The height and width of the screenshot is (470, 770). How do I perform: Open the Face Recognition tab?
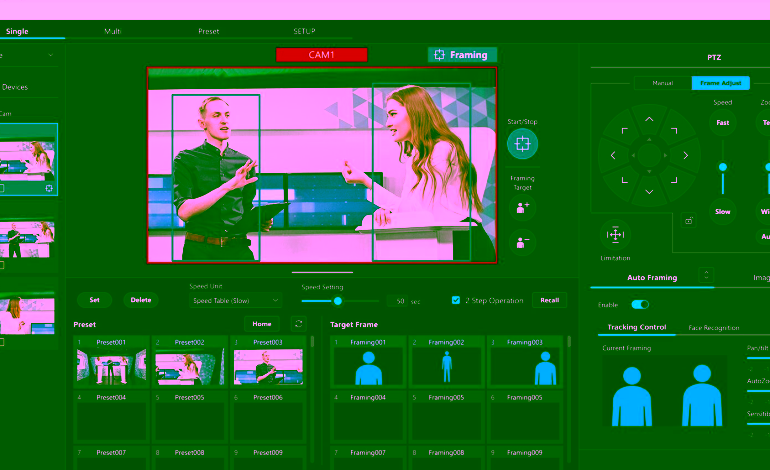tap(714, 328)
